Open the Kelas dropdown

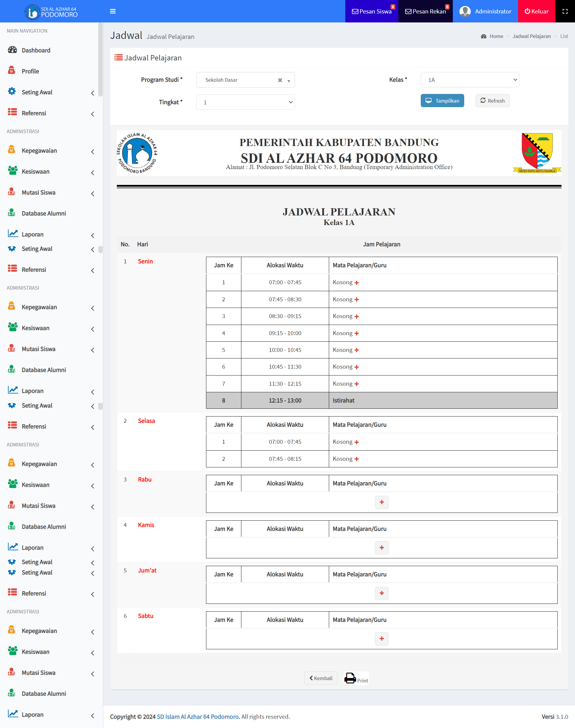[470, 80]
